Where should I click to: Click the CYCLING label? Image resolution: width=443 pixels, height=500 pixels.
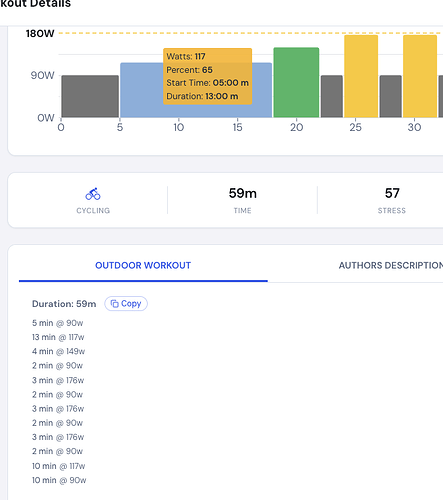coord(93,211)
